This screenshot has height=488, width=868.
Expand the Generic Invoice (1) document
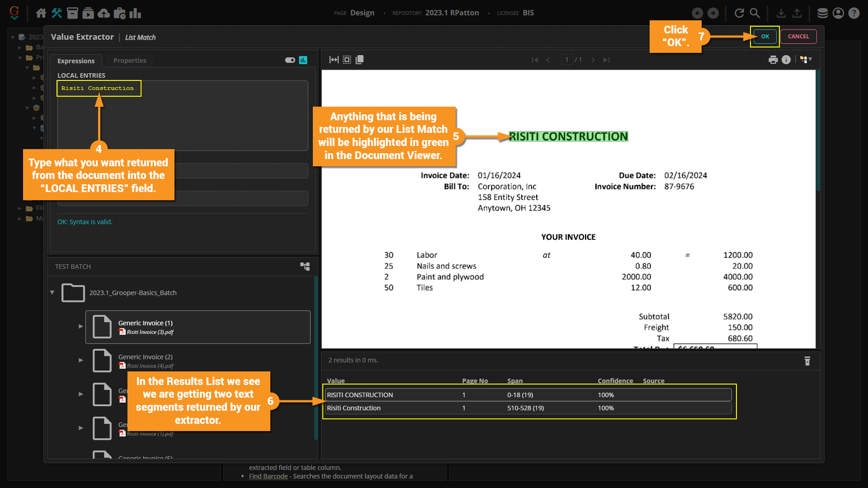[x=81, y=326]
